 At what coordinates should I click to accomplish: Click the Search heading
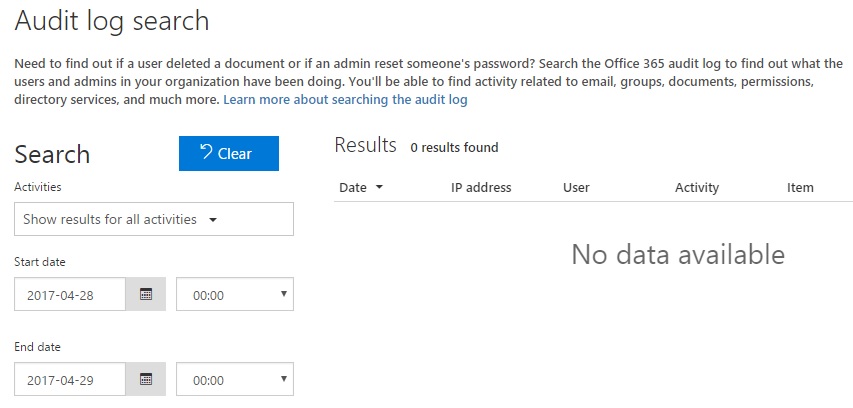tap(52, 154)
